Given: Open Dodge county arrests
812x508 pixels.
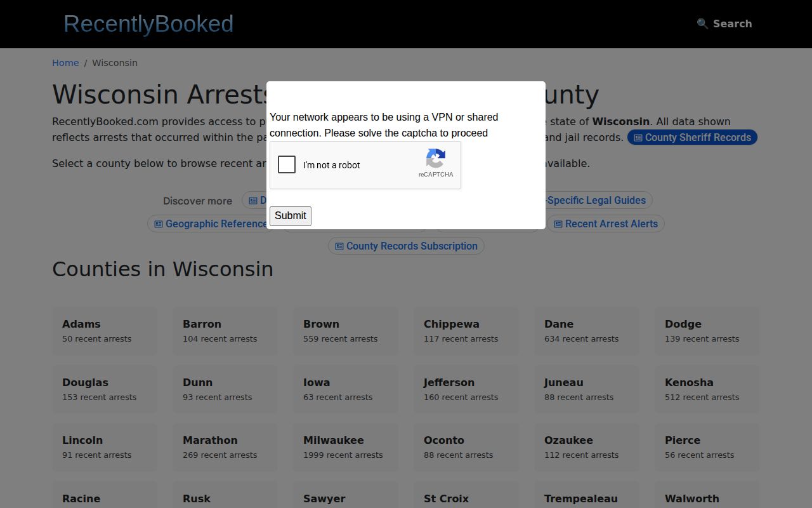Looking at the screenshot, I should (707, 331).
